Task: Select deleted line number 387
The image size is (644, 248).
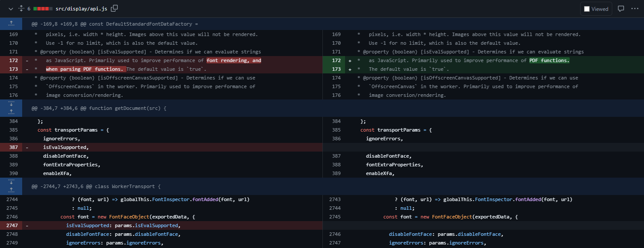Action: point(13,147)
